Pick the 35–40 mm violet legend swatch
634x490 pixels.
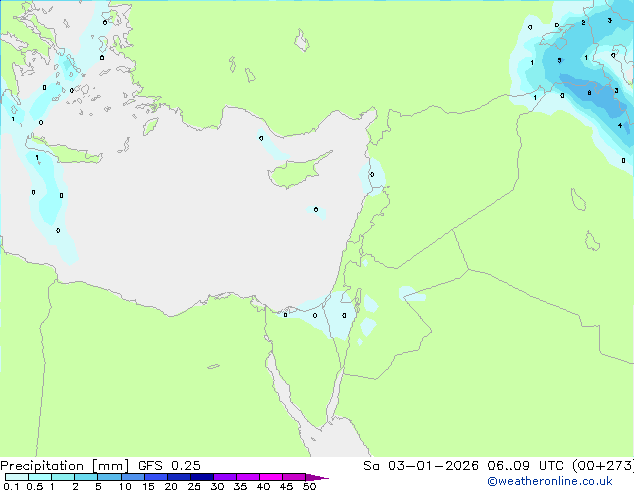pyautogui.click(x=247, y=477)
